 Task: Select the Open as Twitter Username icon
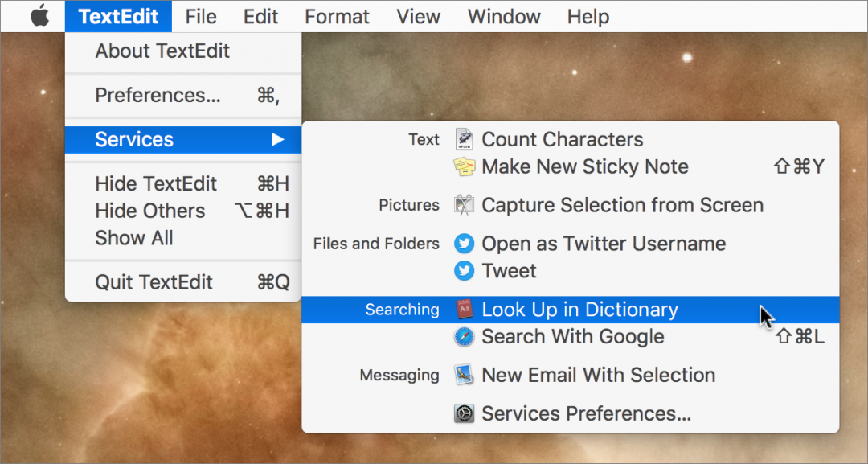pos(463,243)
